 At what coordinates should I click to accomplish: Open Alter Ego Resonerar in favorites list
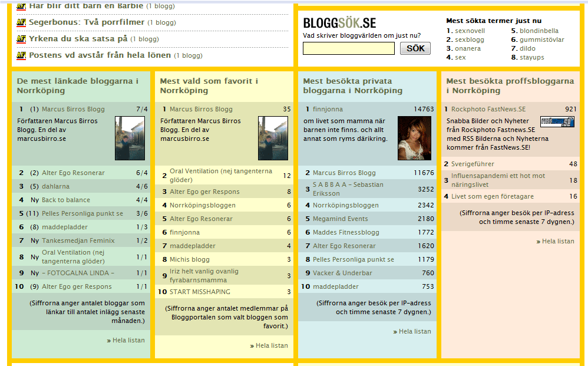click(201, 219)
